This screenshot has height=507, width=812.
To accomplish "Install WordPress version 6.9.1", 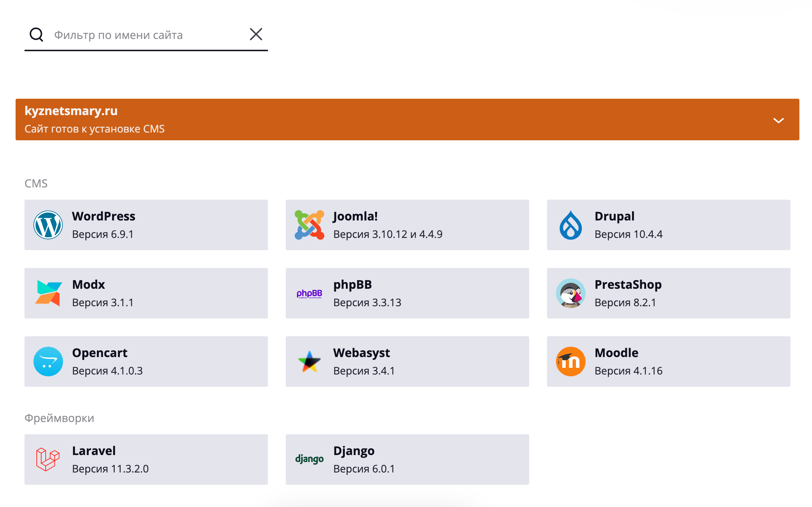I will coord(146,225).
